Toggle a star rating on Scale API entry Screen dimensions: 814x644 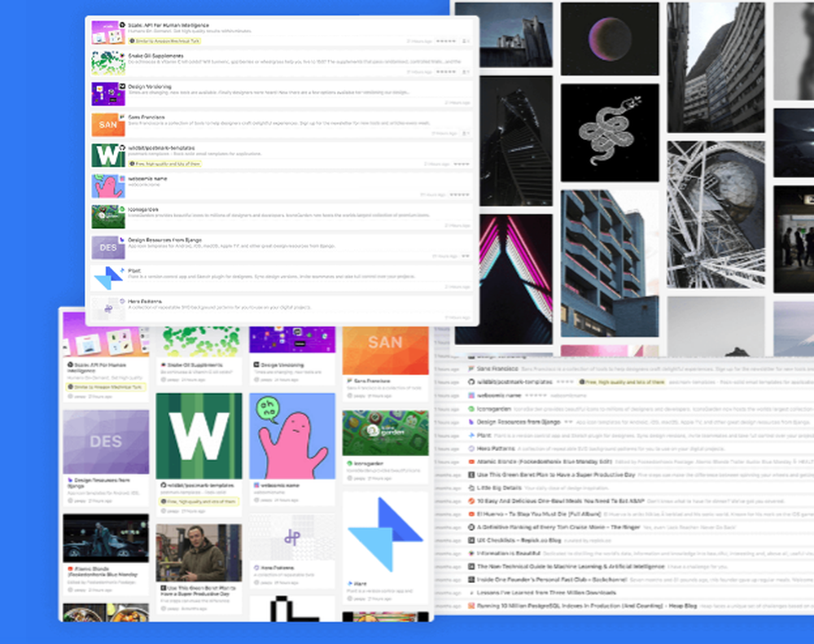[444, 42]
